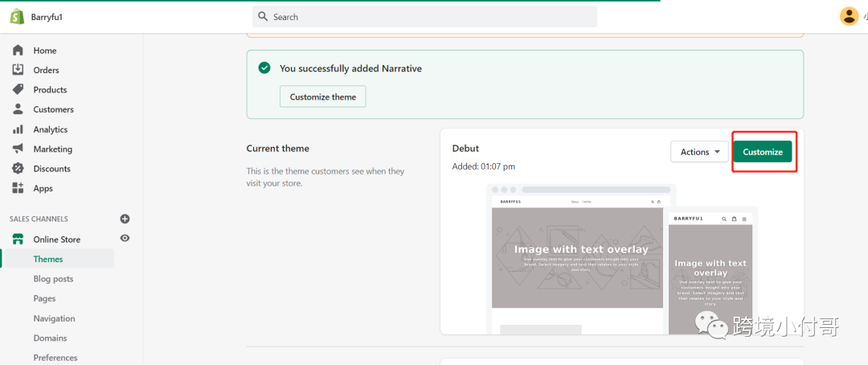
Task: Select Online Store sales channel
Action: pos(58,240)
